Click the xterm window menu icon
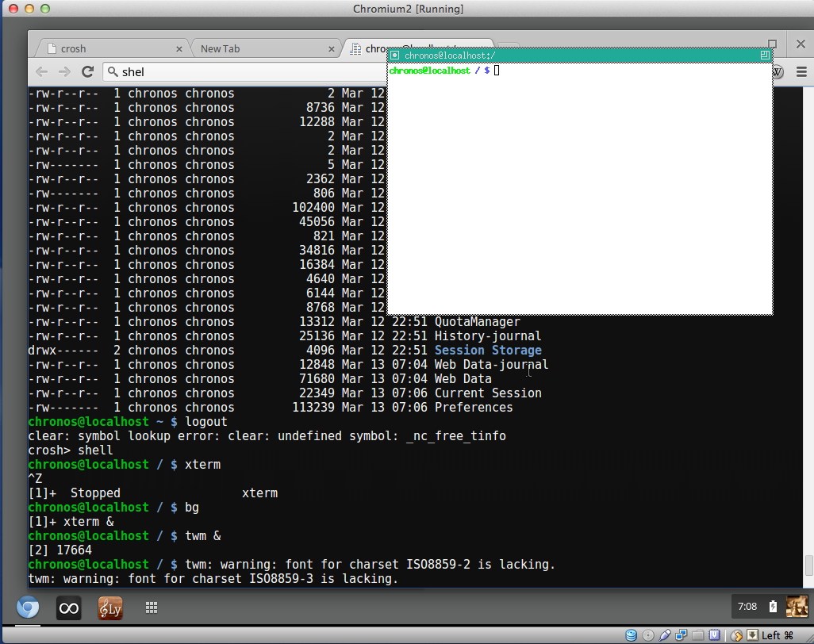 click(394, 55)
